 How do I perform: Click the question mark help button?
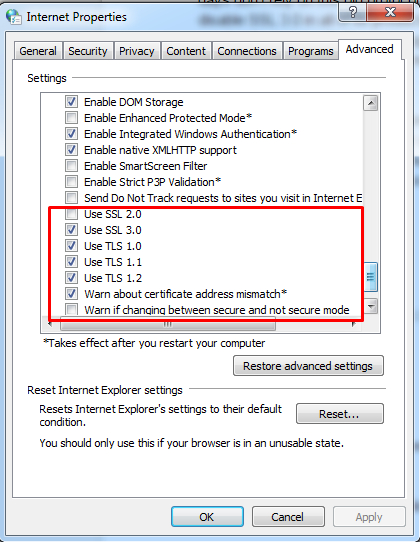[352, 13]
